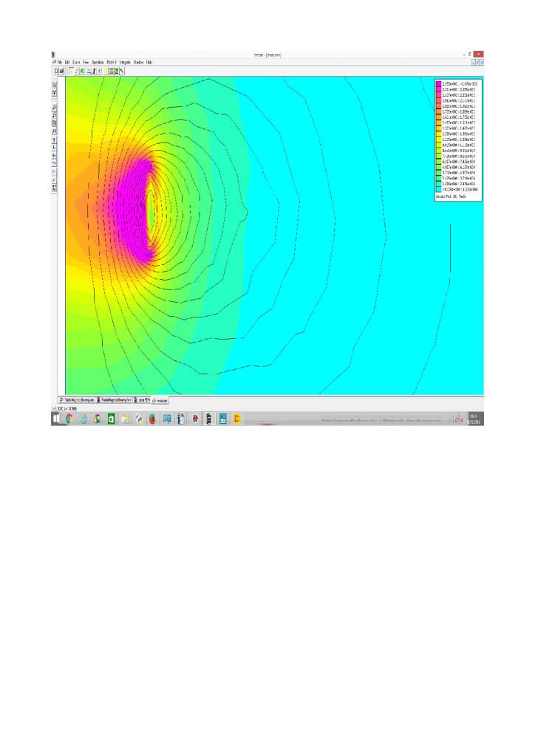Click the X-Y plot toolbar icon
This screenshot has height=756, width=535.
89,71
